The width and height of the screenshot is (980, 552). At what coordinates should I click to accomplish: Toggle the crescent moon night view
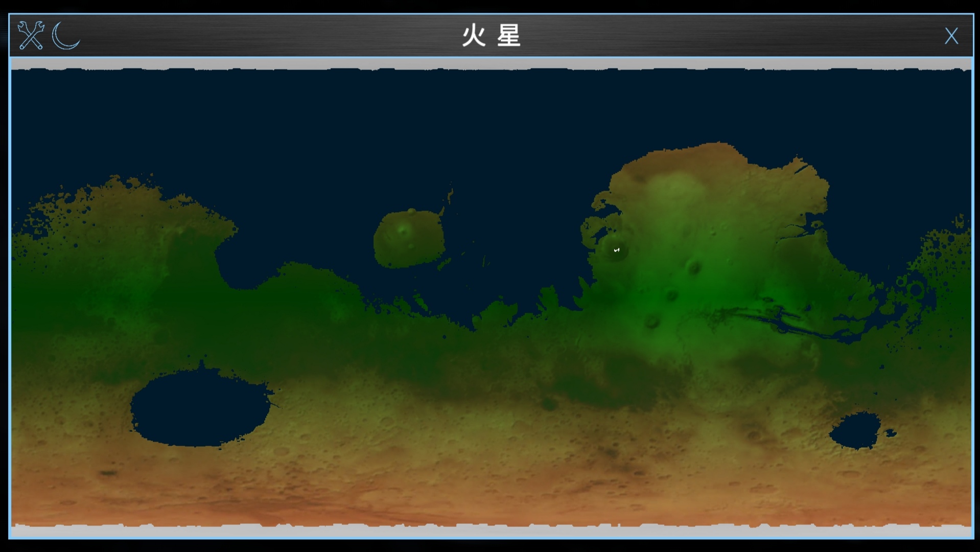[66, 35]
